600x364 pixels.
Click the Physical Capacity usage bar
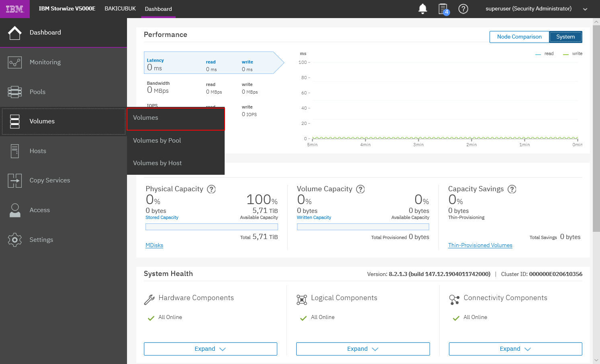click(212, 227)
